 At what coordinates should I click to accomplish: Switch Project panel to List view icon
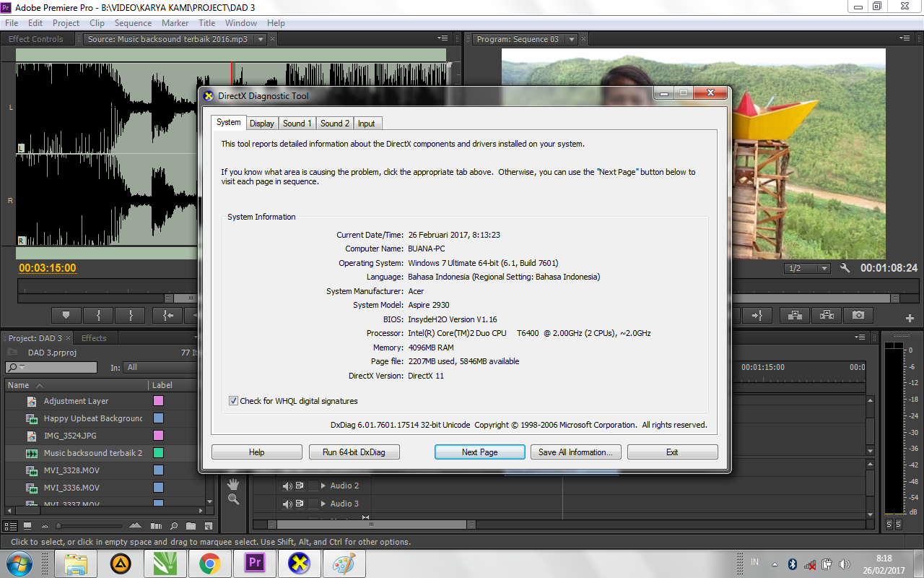11,527
